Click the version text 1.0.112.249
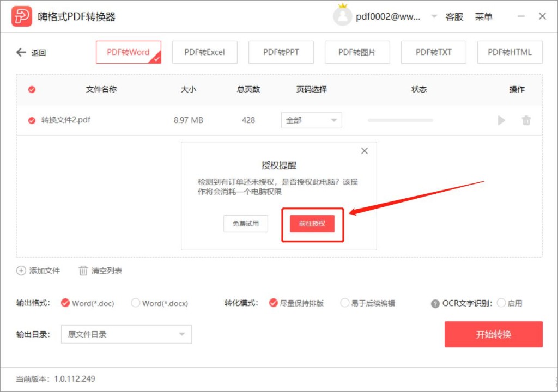Screen dimensions: 558x392 click(x=74, y=379)
